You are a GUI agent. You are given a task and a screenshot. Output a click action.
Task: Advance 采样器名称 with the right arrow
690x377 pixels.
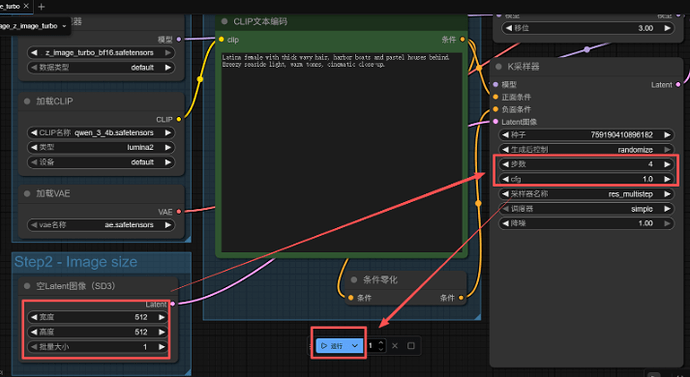pyautogui.click(x=667, y=194)
